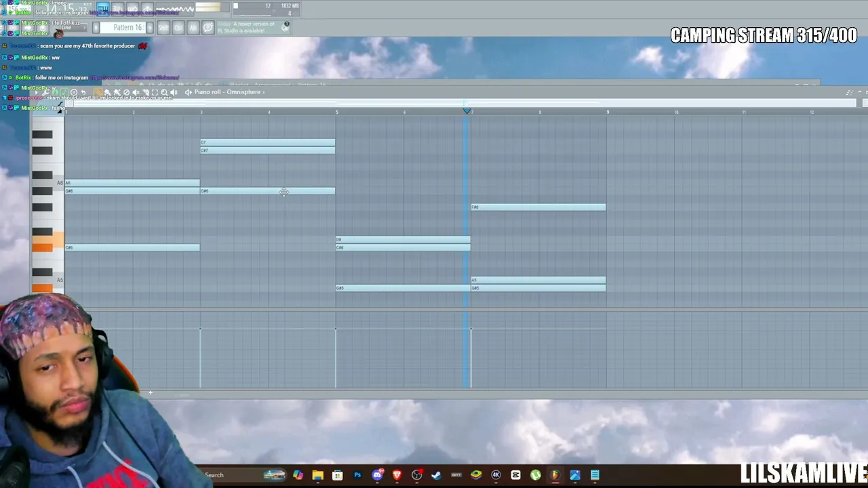Image resolution: width=868 pixels, height=488 pixels.
Task: Open Copilot from the taskbar
Action: (x=298, y=475)
